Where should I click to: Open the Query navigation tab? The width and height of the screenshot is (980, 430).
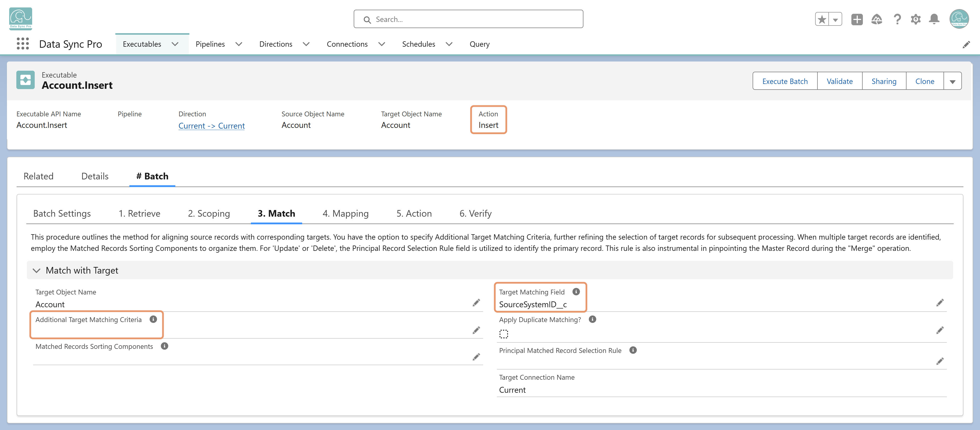point(479,44)
